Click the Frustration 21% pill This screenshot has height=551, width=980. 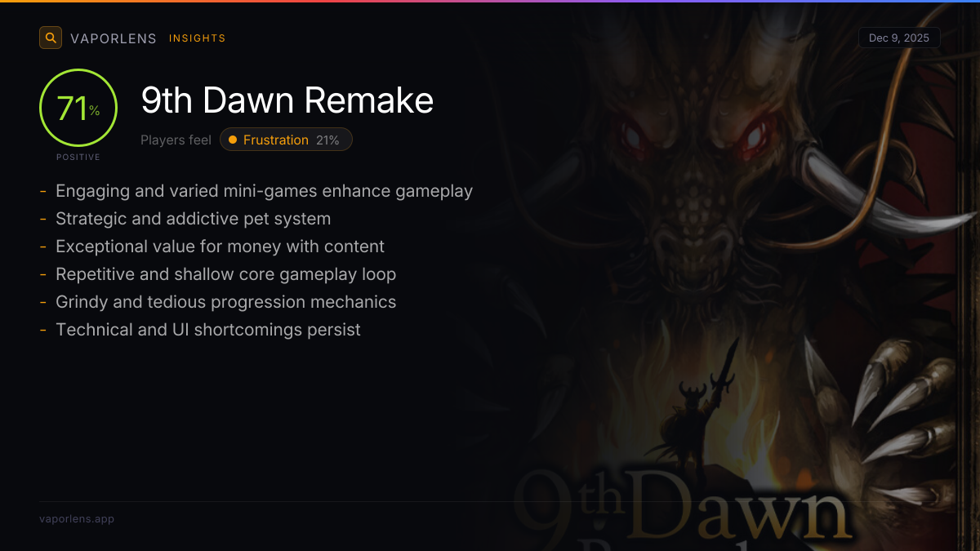[x=286, y=140]
